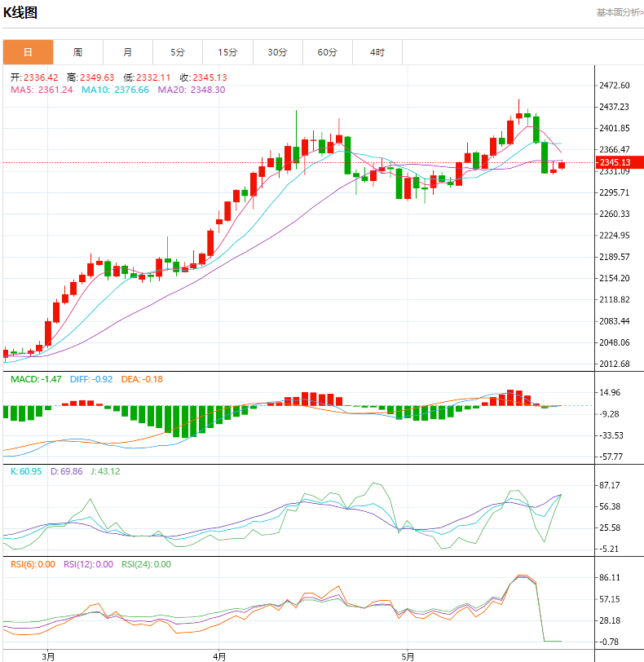
Task: Click the RSI(24): 0.00 label
Action: [x=147, y=564]
